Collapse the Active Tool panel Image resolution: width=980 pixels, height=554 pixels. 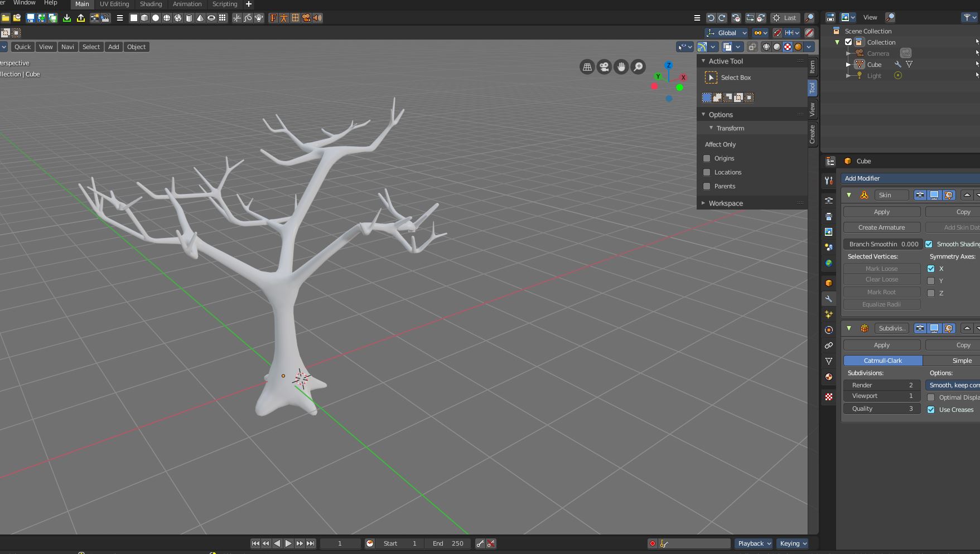703,61
